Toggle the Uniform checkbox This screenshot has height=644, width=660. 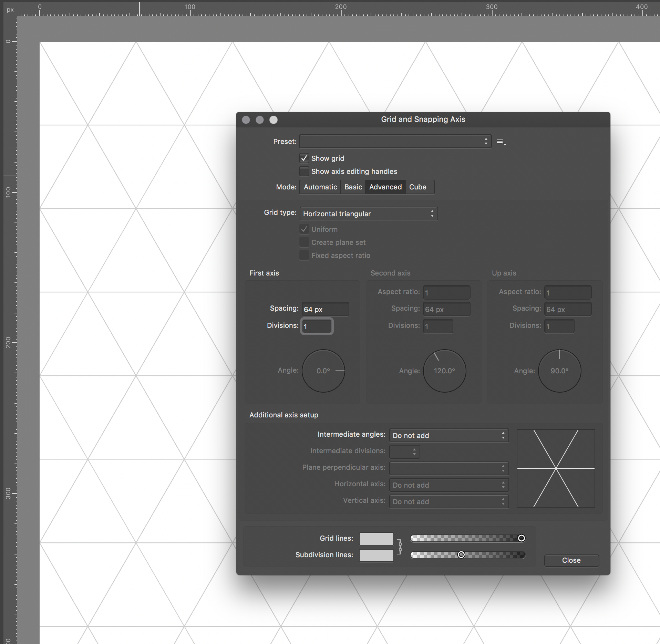pyautogui.click(x=304, y=229)
